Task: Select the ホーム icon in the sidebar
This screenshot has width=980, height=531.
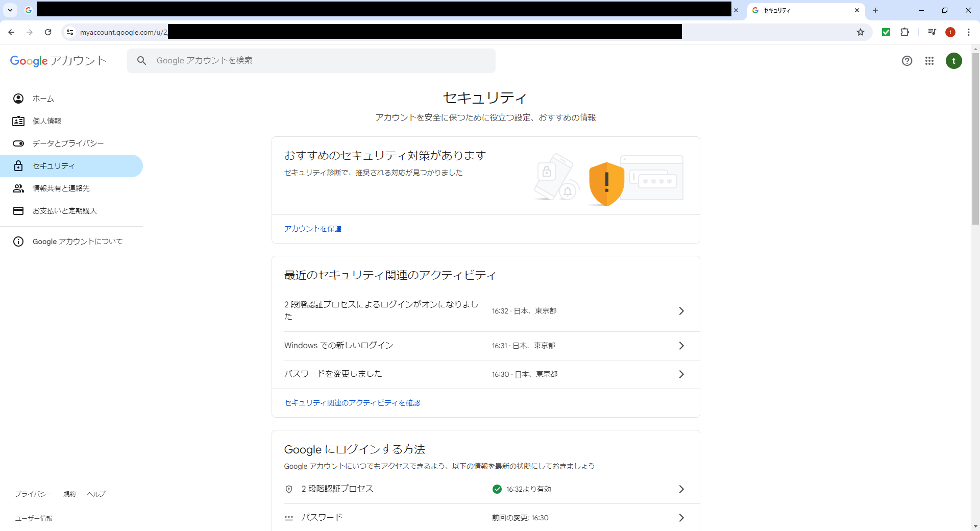Action: [18, 98]
